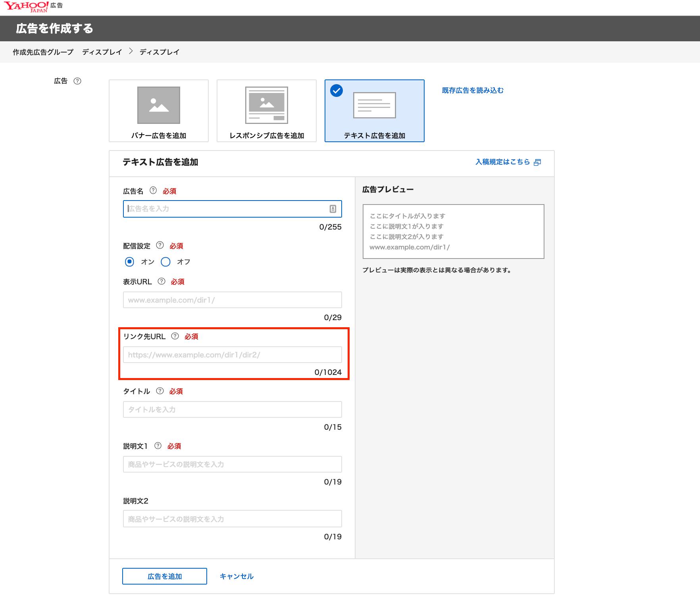Open help icon next to 広告 label
Screen dimensions: 700x606
77,81
